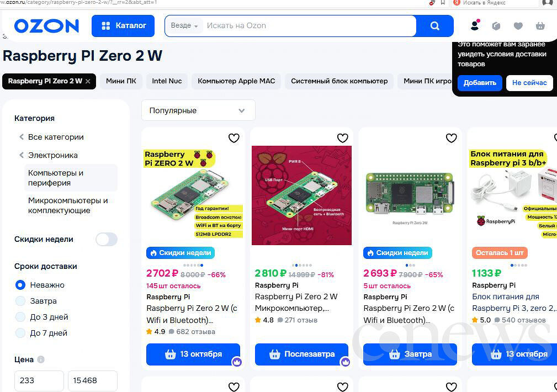This screenshot has width=557, height=392.
Task: Select the Intel Nuc category chip
Action: [x=167, y=81]
